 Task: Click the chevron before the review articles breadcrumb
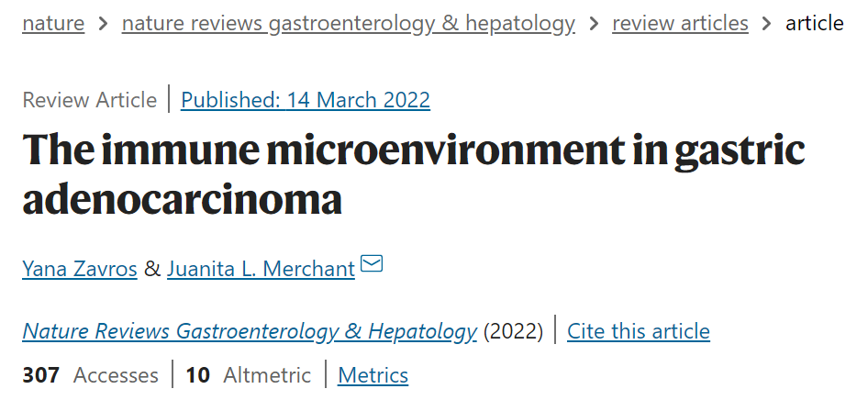pos(594,24)
